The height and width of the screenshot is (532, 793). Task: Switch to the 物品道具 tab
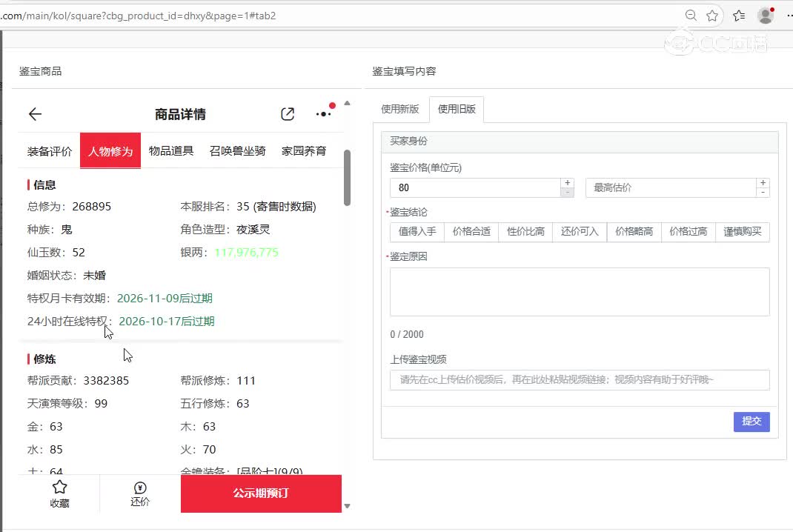pos(171,151)
